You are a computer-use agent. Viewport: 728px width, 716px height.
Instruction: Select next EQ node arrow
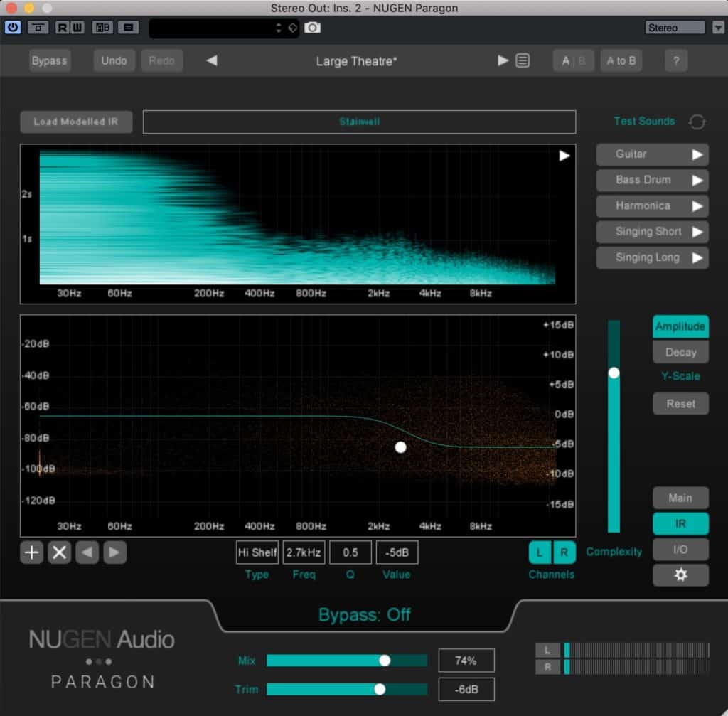pos(114,552)
